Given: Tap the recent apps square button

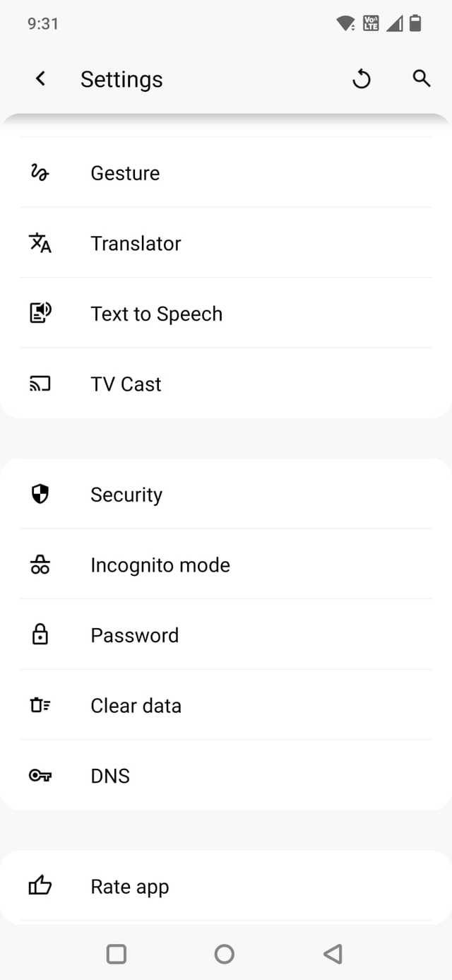Looking at the screenshot, I should [x=117, y=954].
